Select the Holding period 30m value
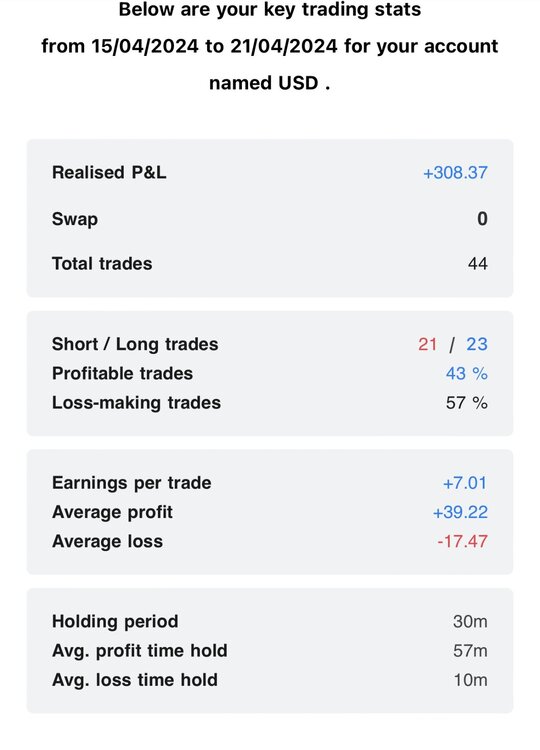 pos(470,622)
